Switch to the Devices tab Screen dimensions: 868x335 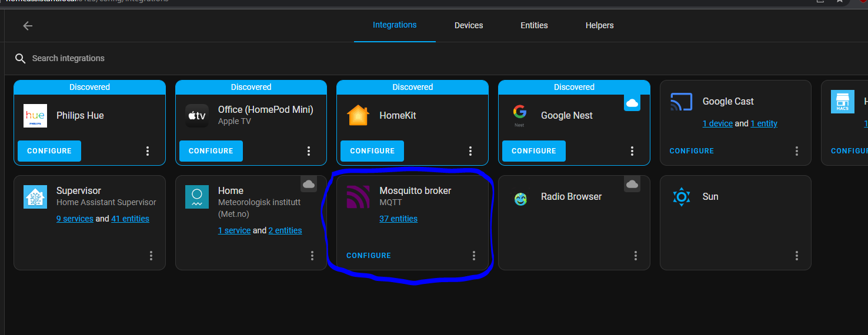(469, 25)
